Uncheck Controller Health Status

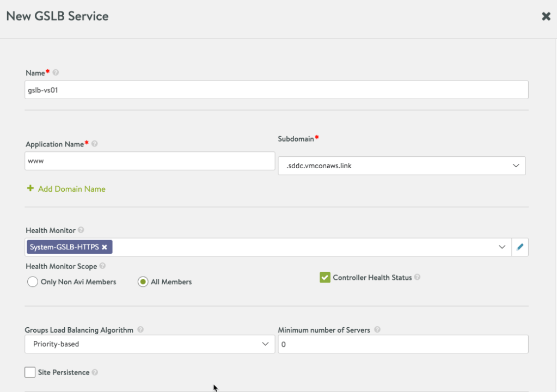coord(325,278)
